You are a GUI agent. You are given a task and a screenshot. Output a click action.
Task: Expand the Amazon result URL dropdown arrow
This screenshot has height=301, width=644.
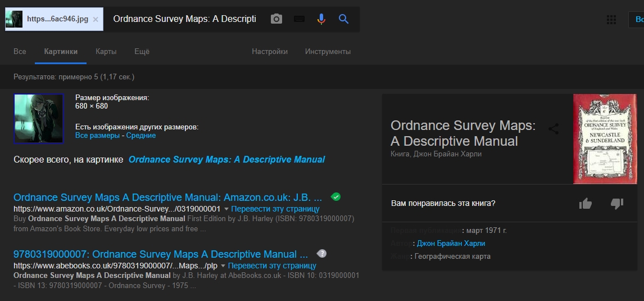click(x=226, y=209)
